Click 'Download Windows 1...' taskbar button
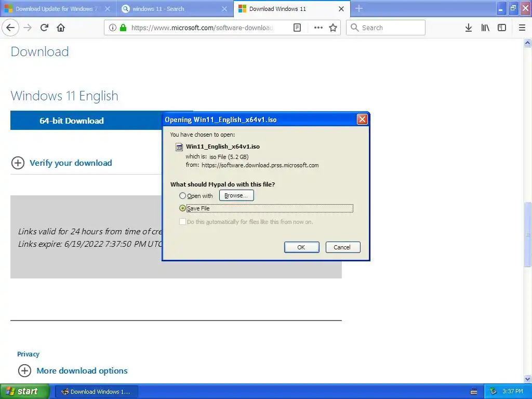532x399 pixels. (96, 392)
